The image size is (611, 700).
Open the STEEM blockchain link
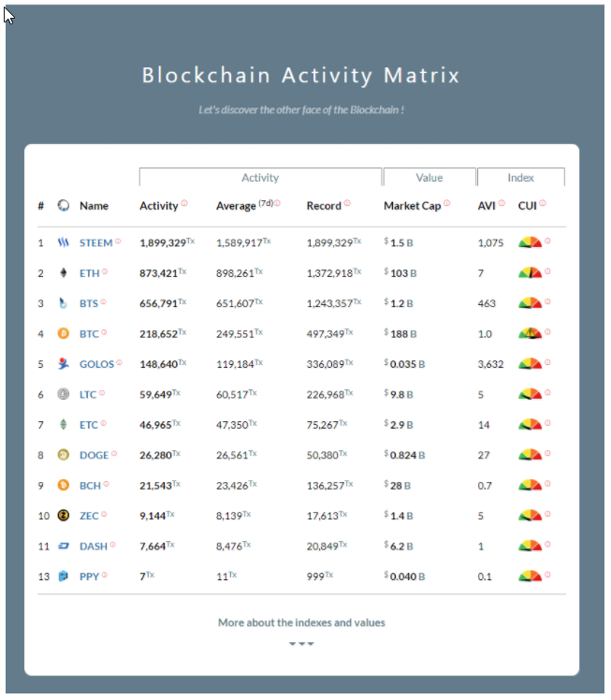96,243
